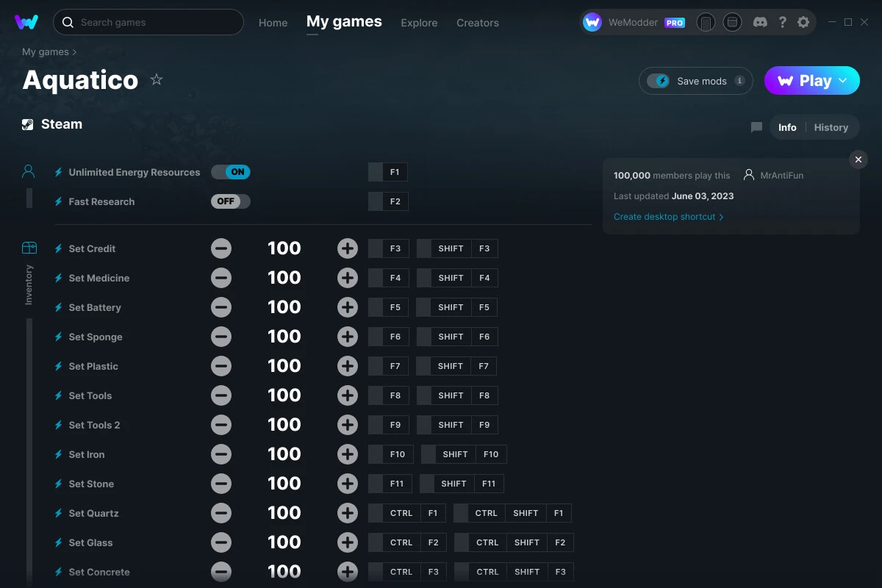Click the WeModder profile avatar

[592, 23]
